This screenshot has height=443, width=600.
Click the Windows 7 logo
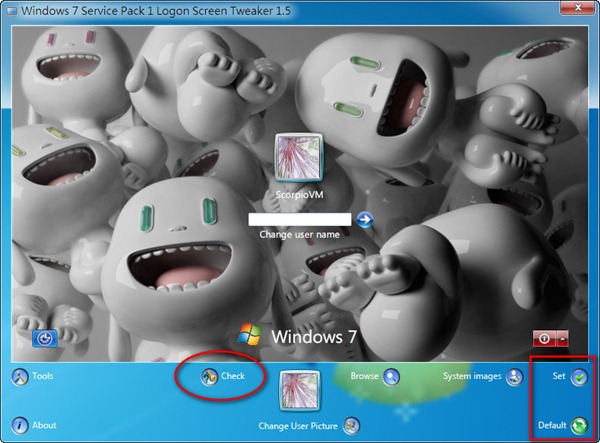(250, 335)
